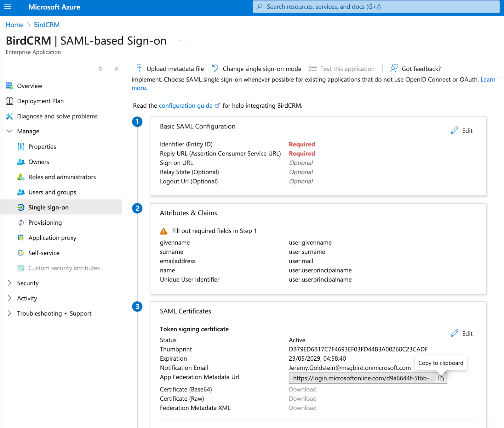This screenshot has width=504, height=428.
Task: Edit the SAML Certificates section
Action: pyautogui.click(x=462, y=334)
